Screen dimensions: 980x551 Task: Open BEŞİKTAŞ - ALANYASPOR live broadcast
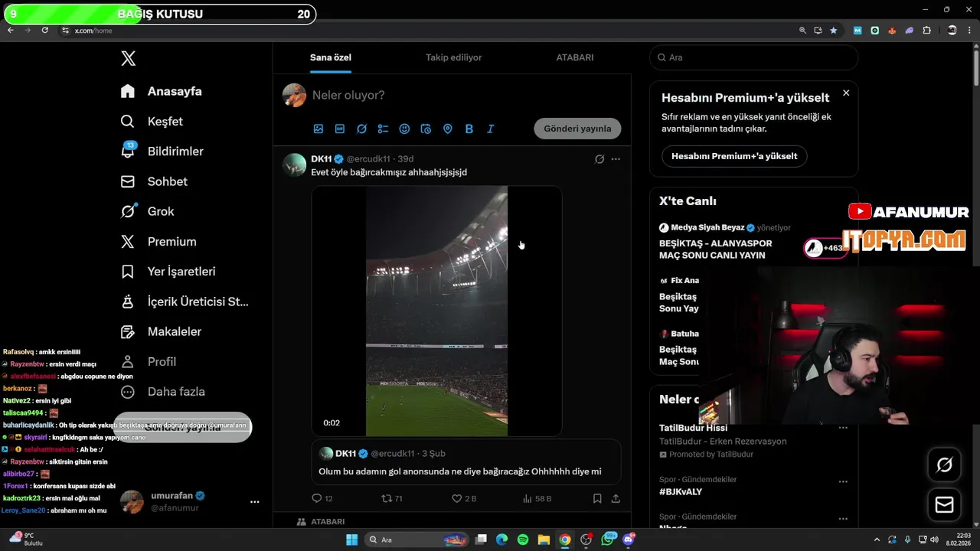click(x=716, y=249)
